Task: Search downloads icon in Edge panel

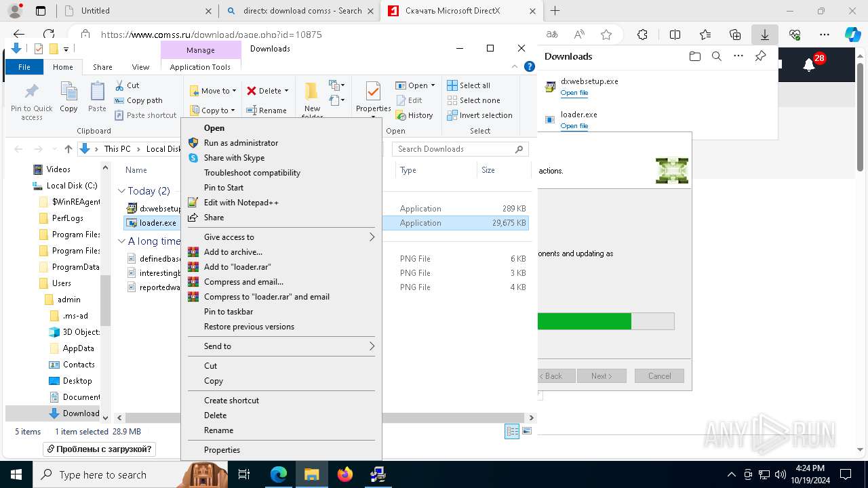Action: 716,56
